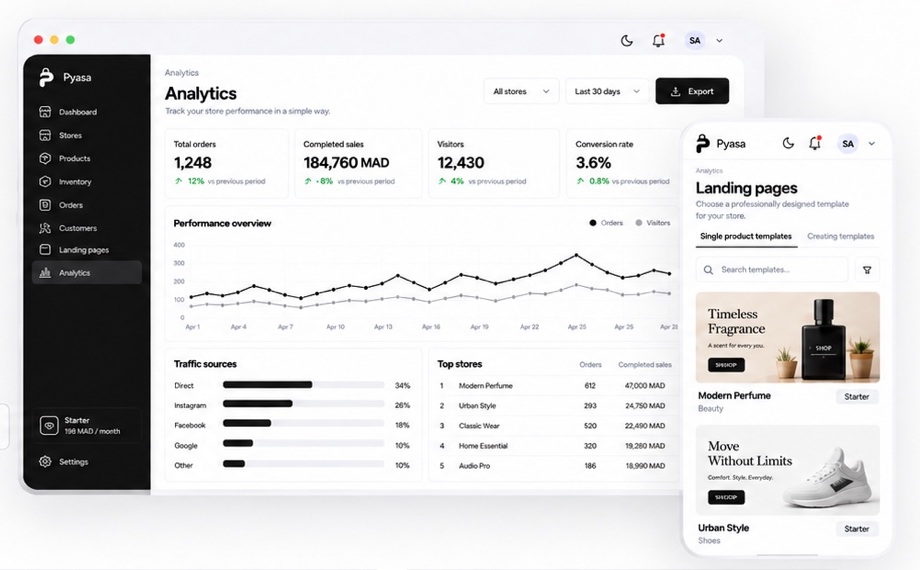Open the Last 30 days dropdown
This screenshot has height=570, width=920.
point(607,92)
